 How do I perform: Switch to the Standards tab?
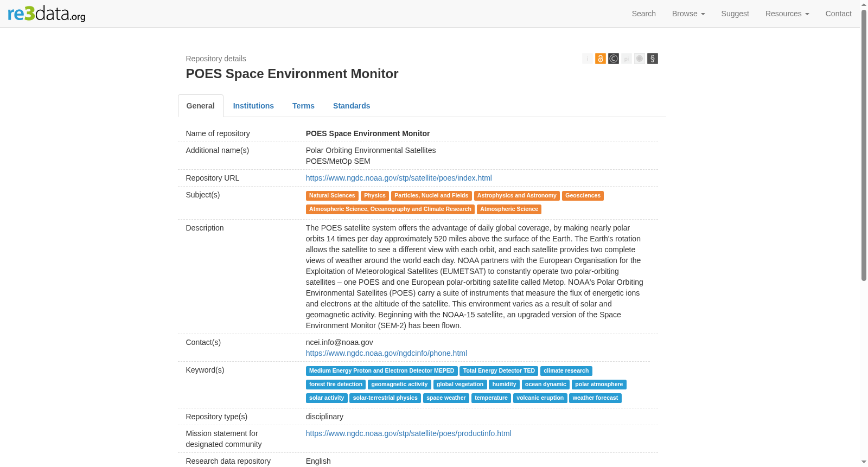[x=352, y=106]
